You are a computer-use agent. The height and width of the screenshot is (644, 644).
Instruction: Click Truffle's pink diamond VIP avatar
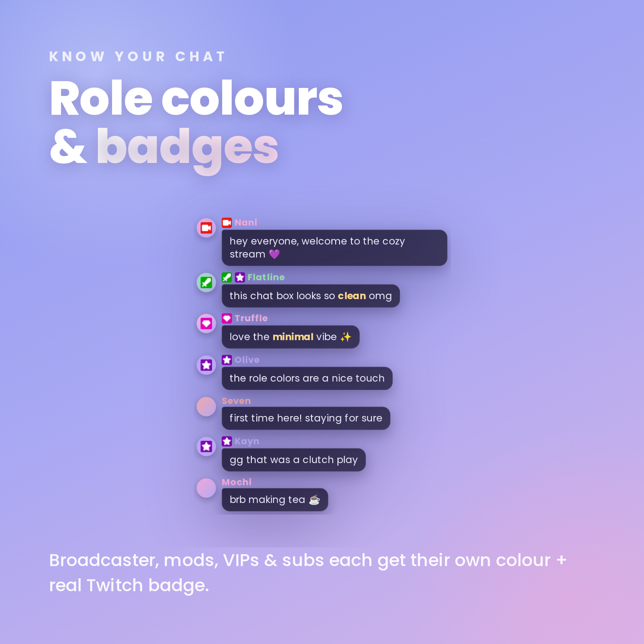pos(206,324)
